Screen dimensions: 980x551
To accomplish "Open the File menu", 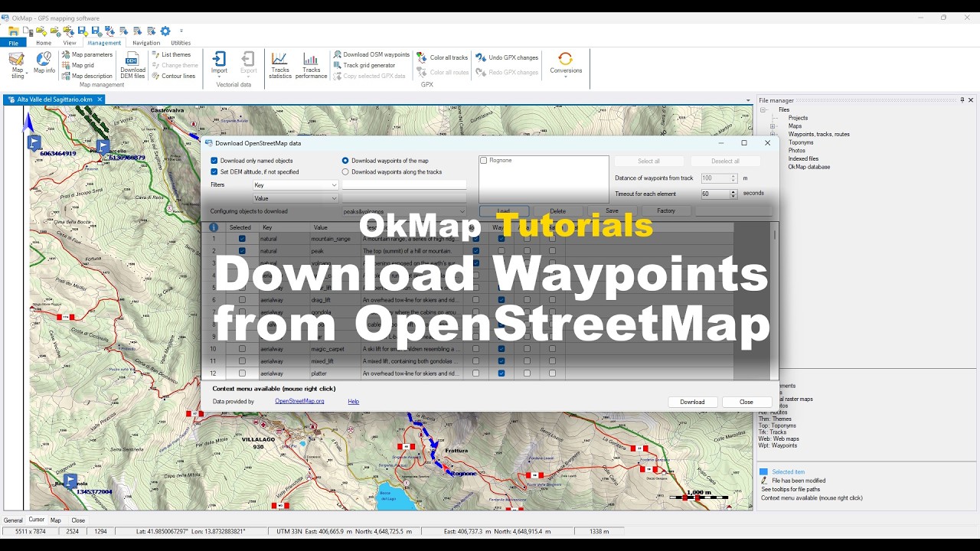I will tap(13, 43).
